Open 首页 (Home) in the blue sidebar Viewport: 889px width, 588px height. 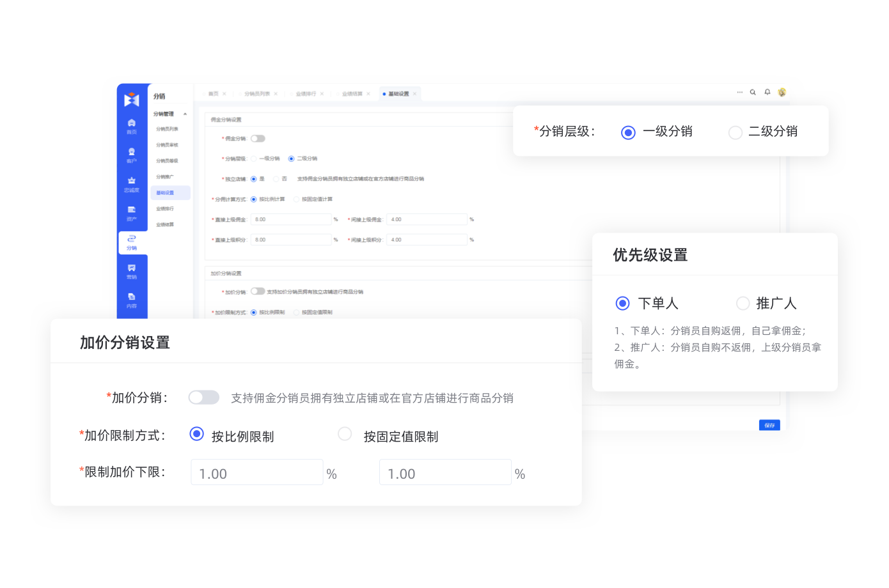pyautogui.click(x=132, y=125)
